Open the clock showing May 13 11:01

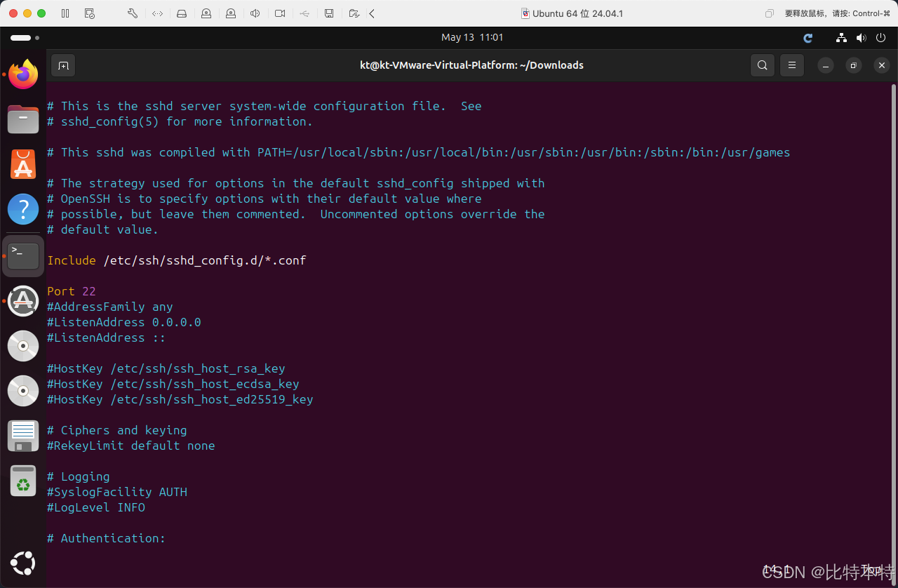[472, 37]
